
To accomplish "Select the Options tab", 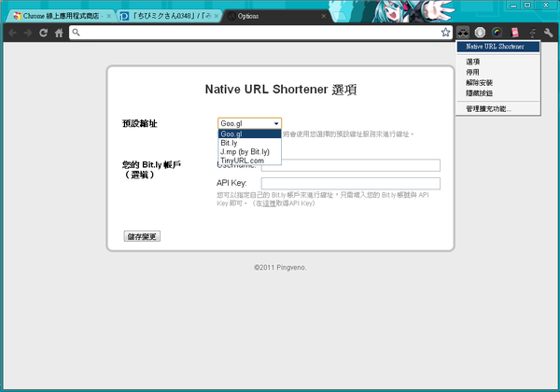I will 277,16.
